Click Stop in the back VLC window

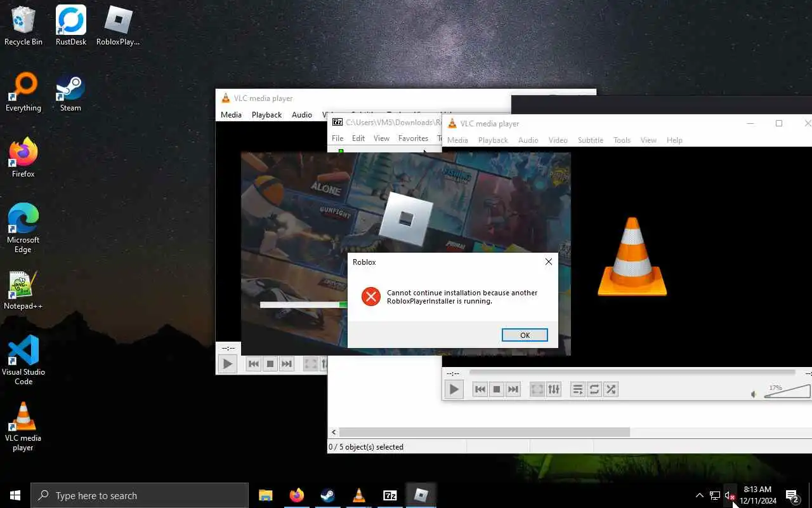click(270, 364)
